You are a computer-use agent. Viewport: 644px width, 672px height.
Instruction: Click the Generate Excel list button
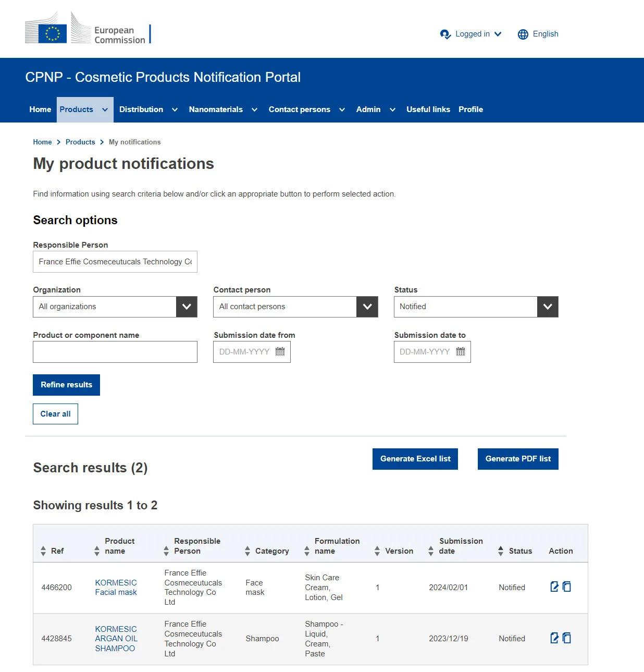(x=415, y=459)
